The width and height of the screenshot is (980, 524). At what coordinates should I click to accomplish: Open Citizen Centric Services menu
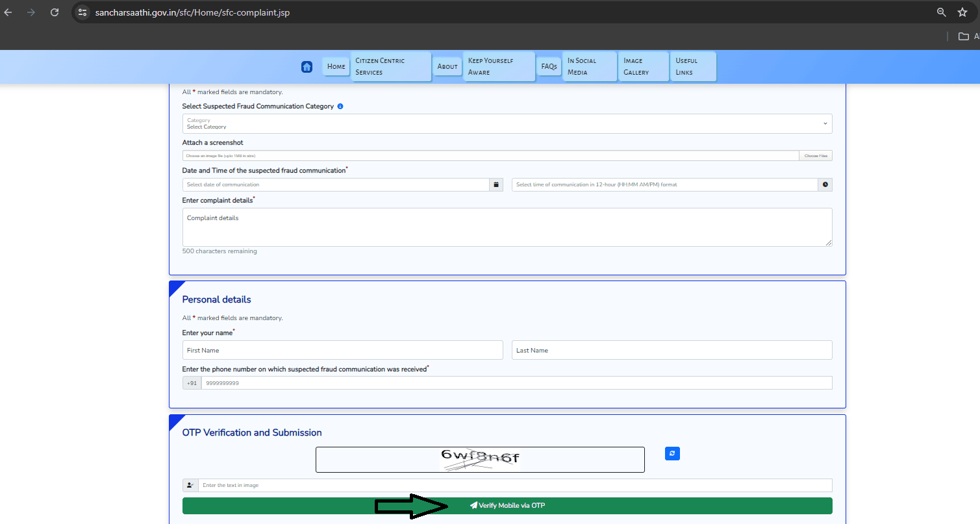point(390,67)
